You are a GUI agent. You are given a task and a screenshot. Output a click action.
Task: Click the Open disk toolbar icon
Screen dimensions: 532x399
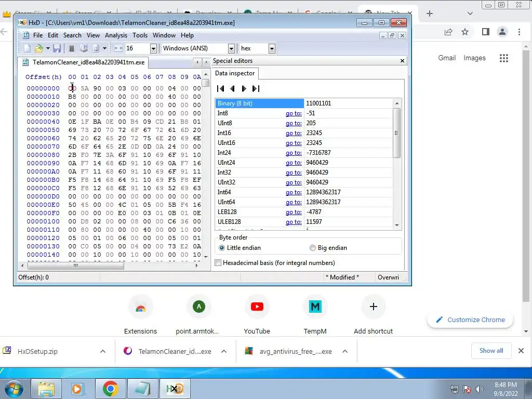(84, 48)
